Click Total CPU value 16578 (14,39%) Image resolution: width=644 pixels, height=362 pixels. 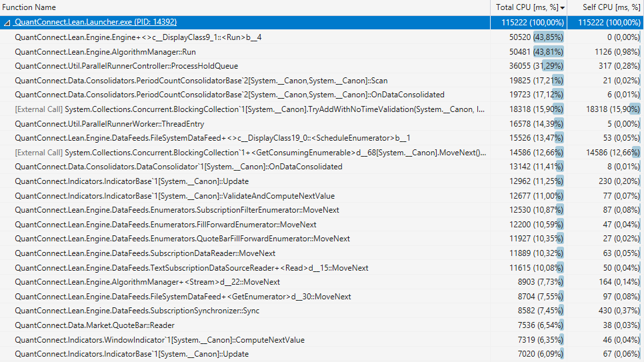[x=536, y=124]
